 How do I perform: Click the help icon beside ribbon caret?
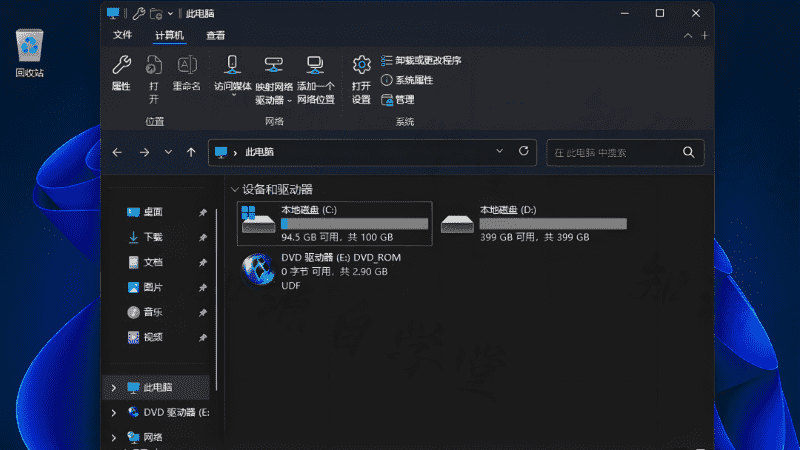point(705,36)
